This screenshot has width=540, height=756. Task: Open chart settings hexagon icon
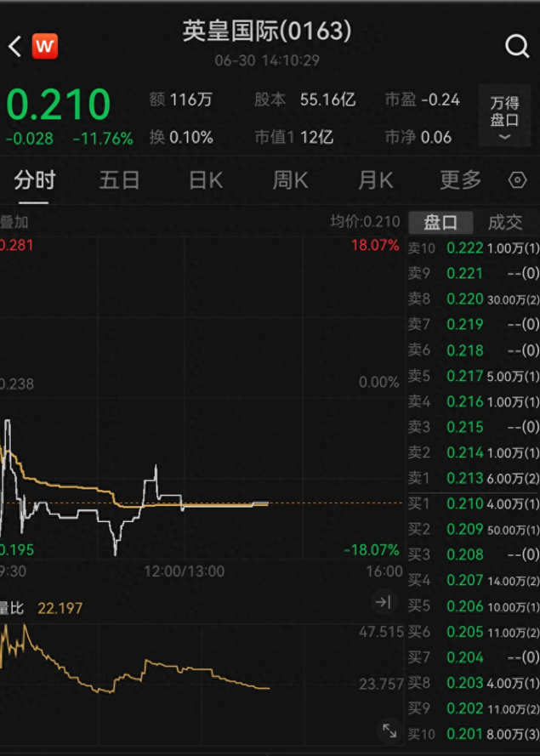click(517, 180)
